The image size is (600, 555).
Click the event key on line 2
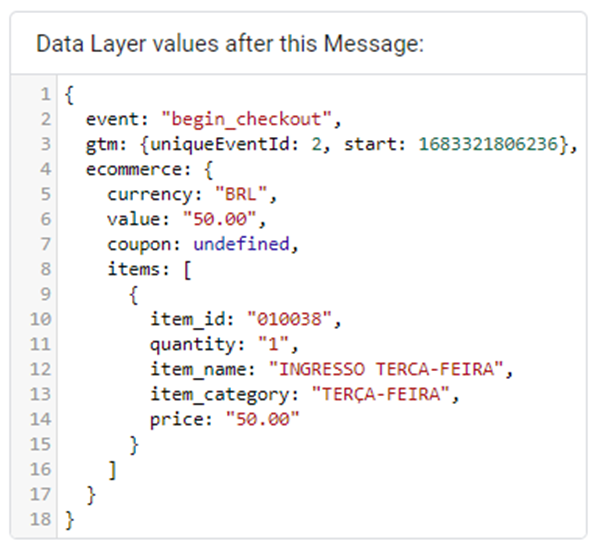(110, 120)
